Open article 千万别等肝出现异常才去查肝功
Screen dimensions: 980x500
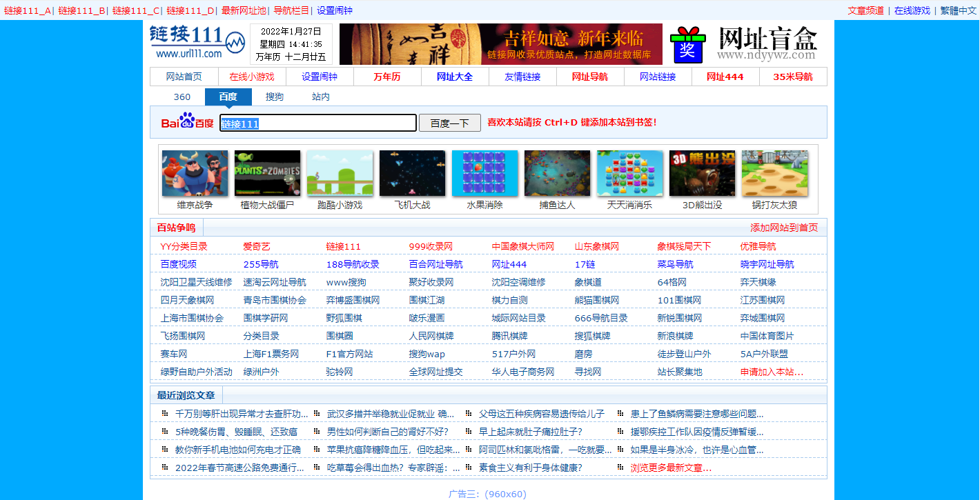pyautogui.click(x=242, y=414)
